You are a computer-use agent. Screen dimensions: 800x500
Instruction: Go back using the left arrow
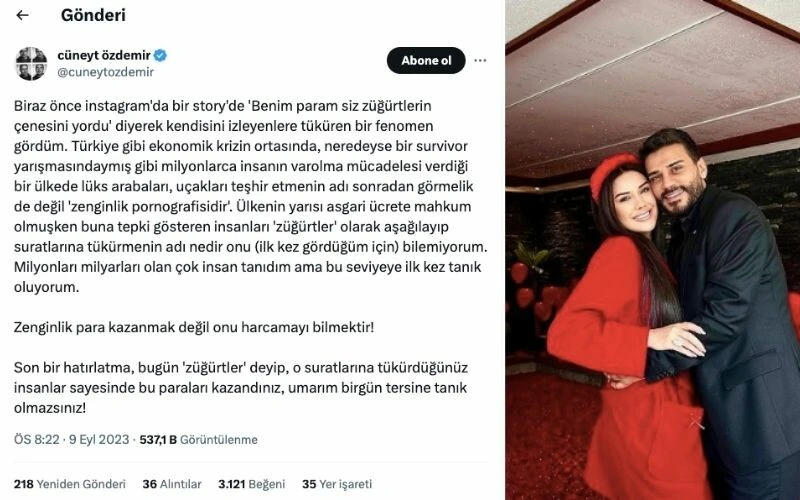click(x=22, y=15)
